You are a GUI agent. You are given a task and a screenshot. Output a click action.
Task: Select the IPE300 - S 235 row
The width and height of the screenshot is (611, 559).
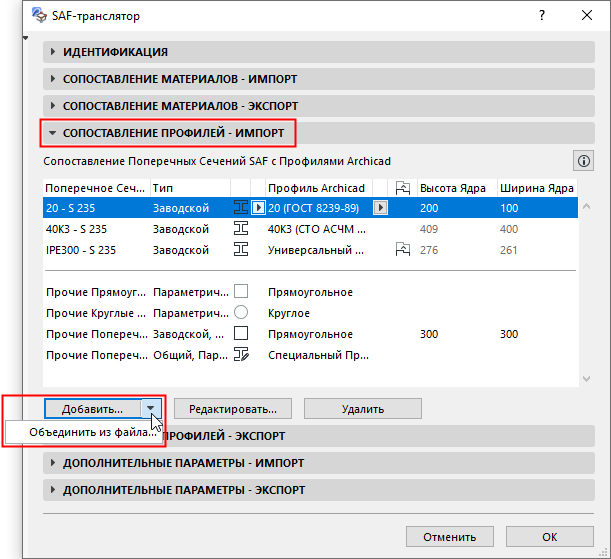pos(310,250)
